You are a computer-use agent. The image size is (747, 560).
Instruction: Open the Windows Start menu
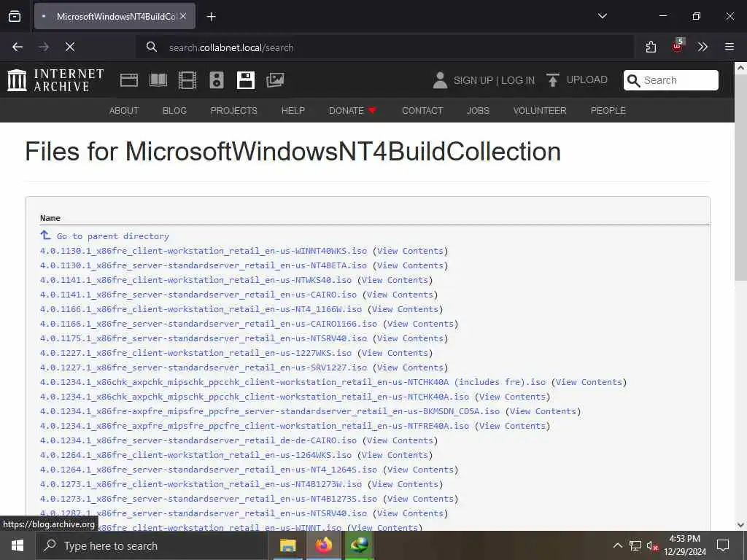click(x=18, y=545)
